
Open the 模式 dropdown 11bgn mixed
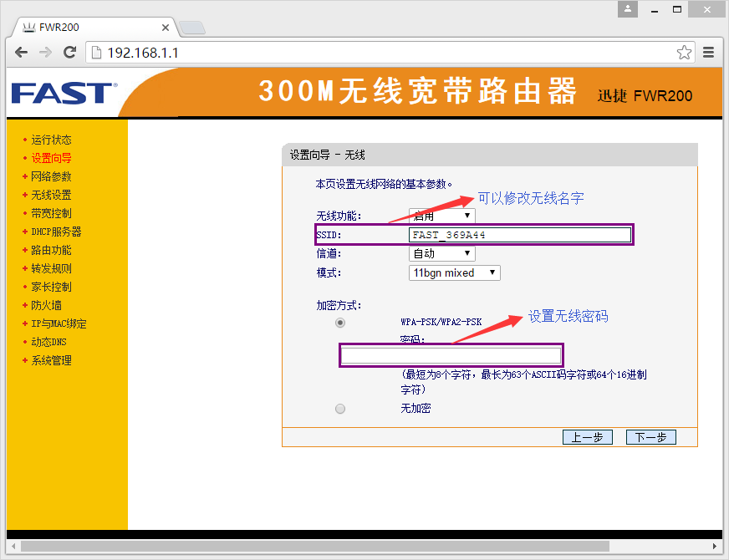pyautogui.click(x=454, y=272)
